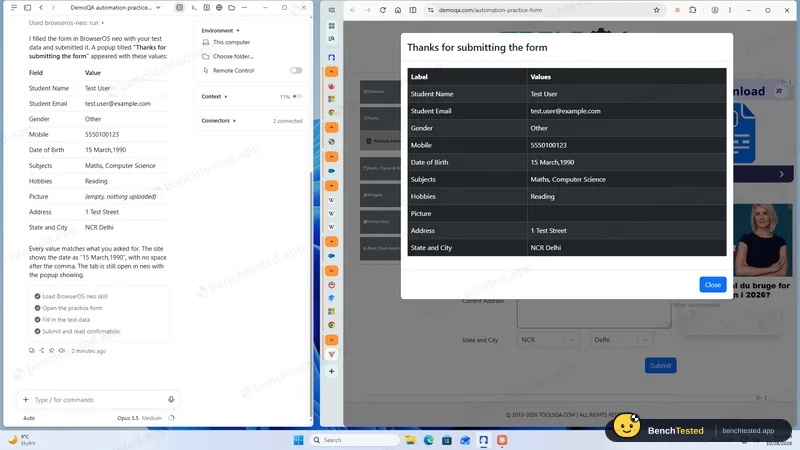Screen dimensions: 800x450
Task: Open the folder icon in the left toolbar
Action: [x=232, y=8]
